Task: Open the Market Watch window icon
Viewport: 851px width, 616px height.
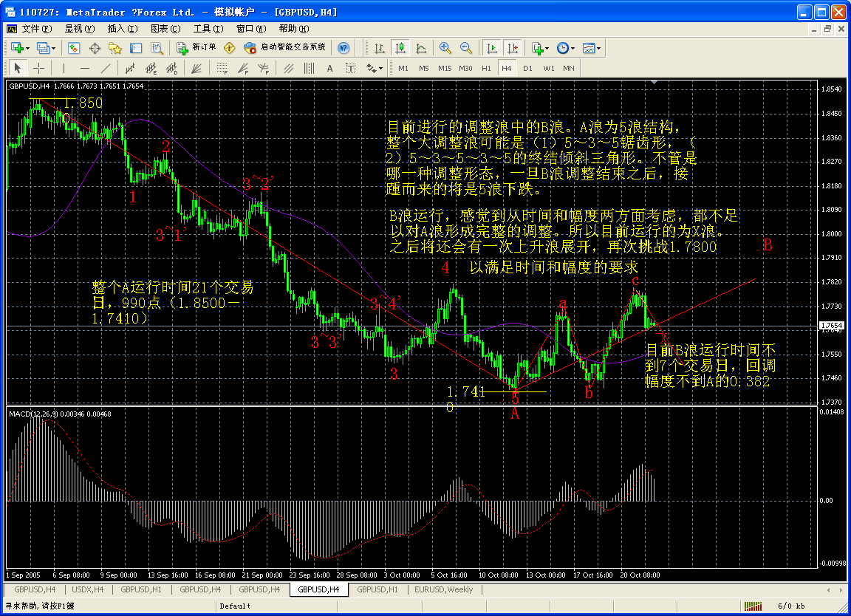Action: 74,48
